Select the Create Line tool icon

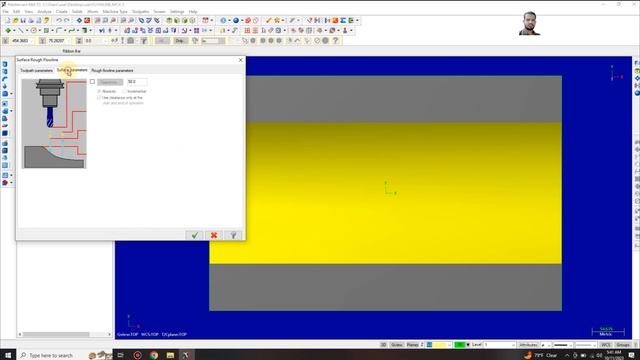click(x=20, y=31)
